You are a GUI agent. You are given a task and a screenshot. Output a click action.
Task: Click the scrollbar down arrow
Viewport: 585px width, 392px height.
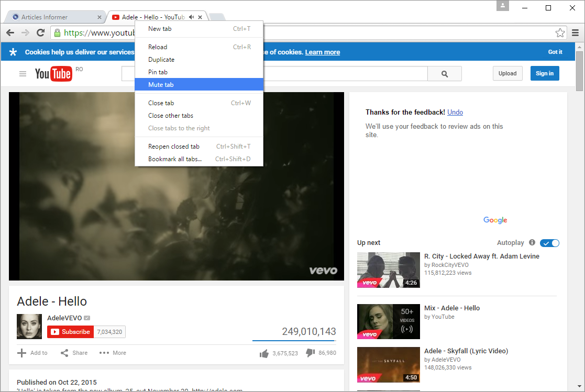[x=579, y=386]
